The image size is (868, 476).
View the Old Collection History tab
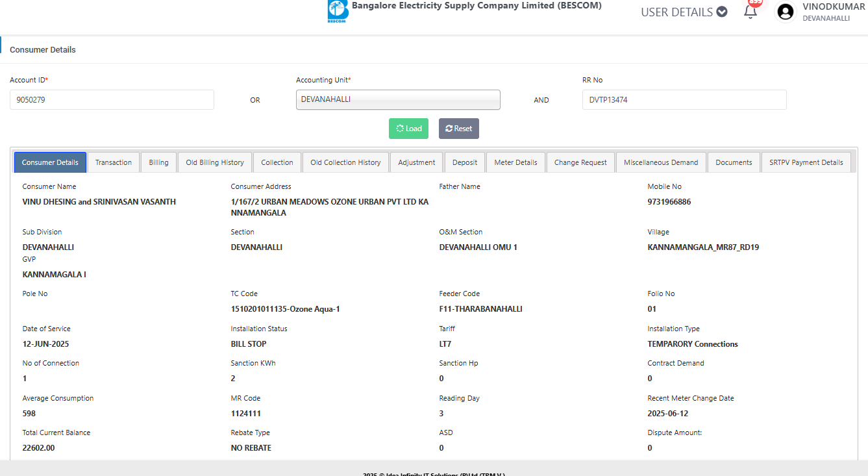click(345, 162)
